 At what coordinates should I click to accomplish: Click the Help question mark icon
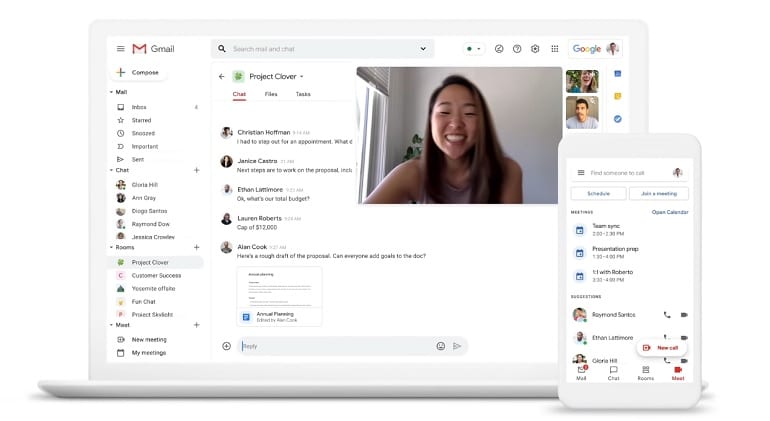click(x=517, y=49)
